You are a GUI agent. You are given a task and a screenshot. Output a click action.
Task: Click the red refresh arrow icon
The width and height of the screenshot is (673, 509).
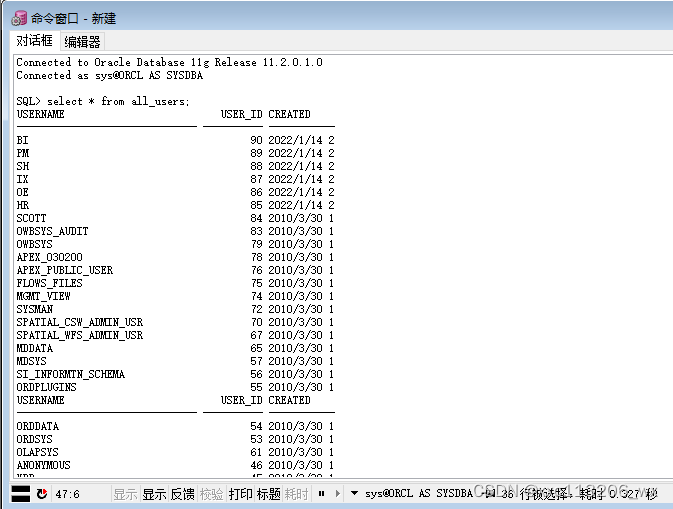click(42, 494)
